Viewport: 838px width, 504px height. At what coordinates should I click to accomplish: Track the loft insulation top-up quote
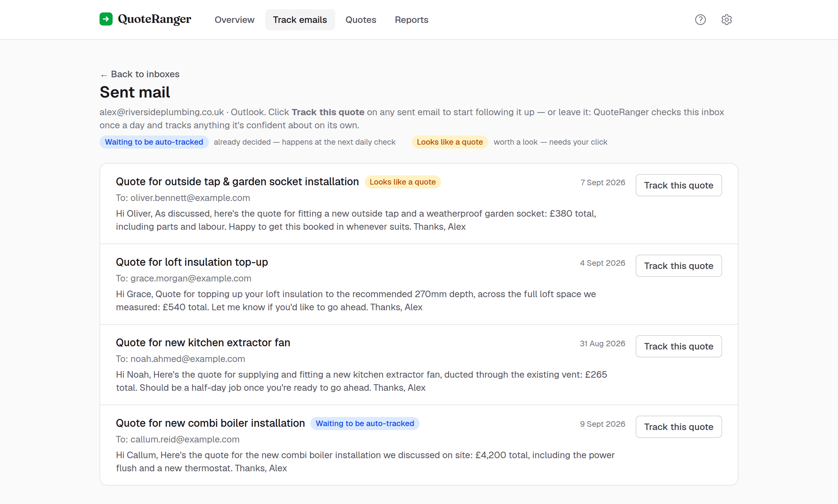click(678, 266)
